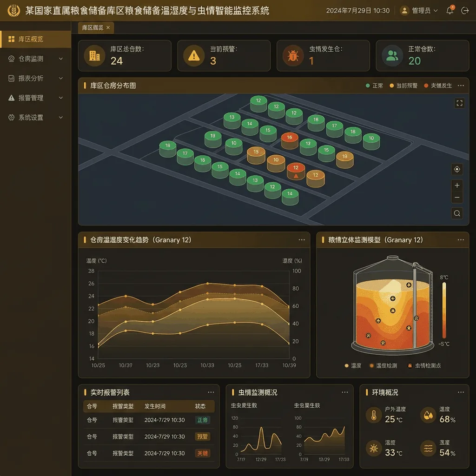Viewport: 476px width, 476px height.
Task: Toggle the 温度 legend in 3D model
Action: (x=353, y=365)
